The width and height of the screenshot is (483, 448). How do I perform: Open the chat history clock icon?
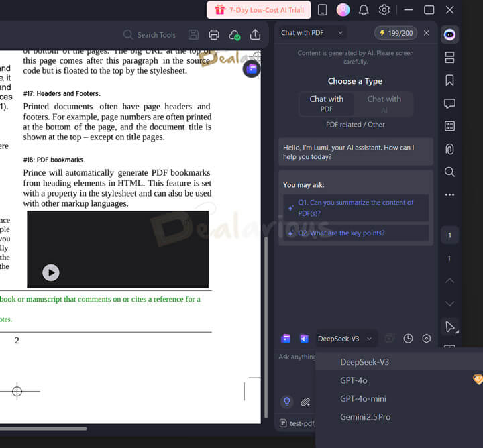[x=408, y=339]
